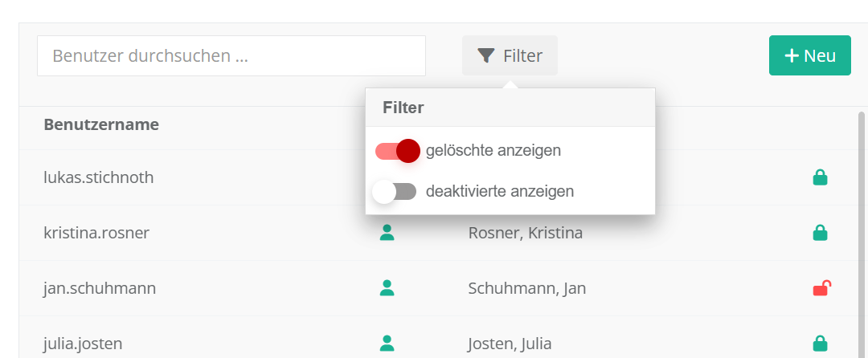Click the person icon in the jan.schuhmann row
868x358 pixels.
click(387, 288)
